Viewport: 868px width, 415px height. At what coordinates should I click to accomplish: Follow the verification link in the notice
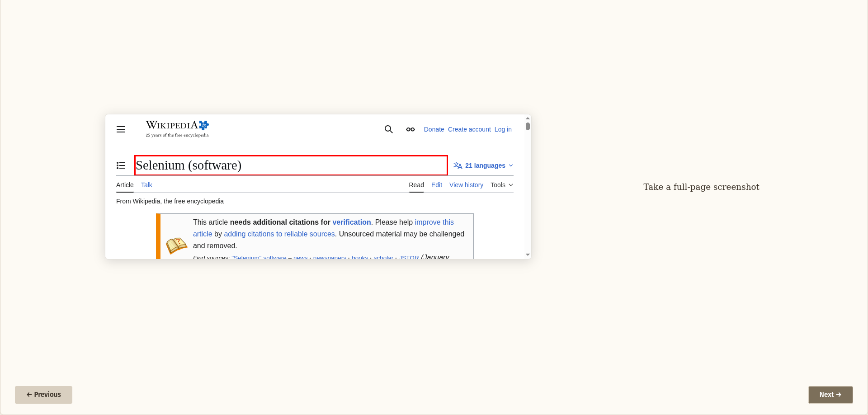click(x=352, y=222)
